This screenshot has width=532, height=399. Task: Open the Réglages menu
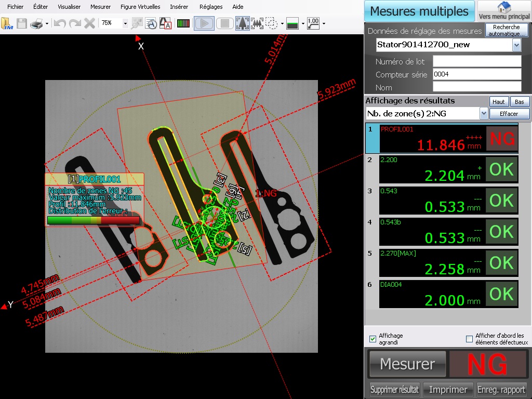210,7
